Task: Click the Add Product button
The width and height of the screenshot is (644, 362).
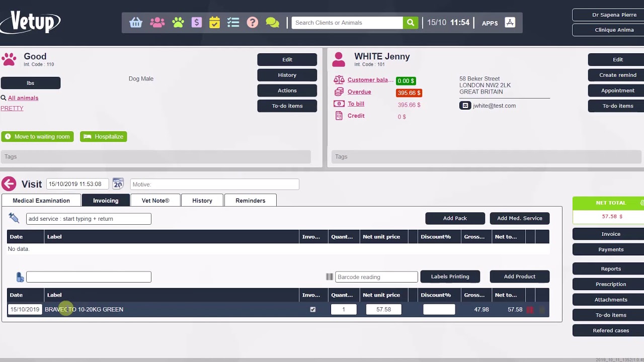Action: point(519,277)
